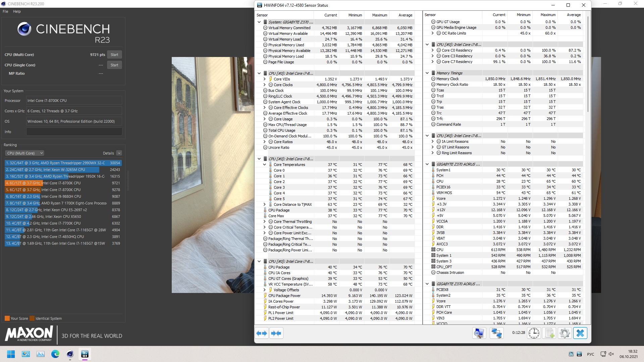Collapse the Core Temperatures tree node
The height and width of the screenshot is (362, 644).
pos(264,165)
